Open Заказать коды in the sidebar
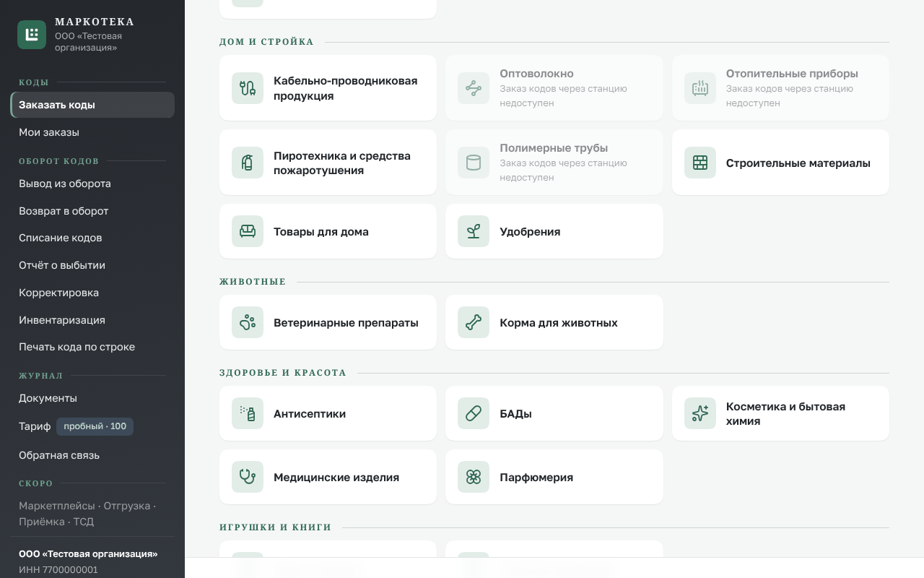Screen dimensions: 924x578 [92, 105]
